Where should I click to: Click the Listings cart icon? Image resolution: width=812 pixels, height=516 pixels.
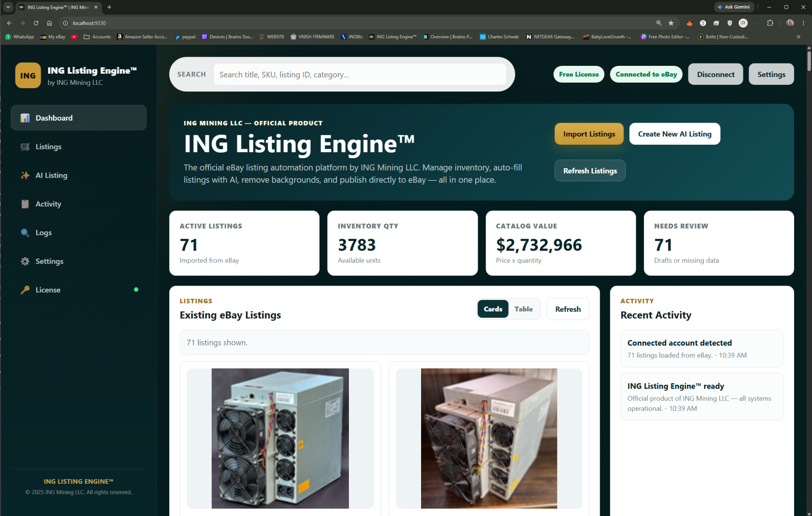click(x=25, y=147)
